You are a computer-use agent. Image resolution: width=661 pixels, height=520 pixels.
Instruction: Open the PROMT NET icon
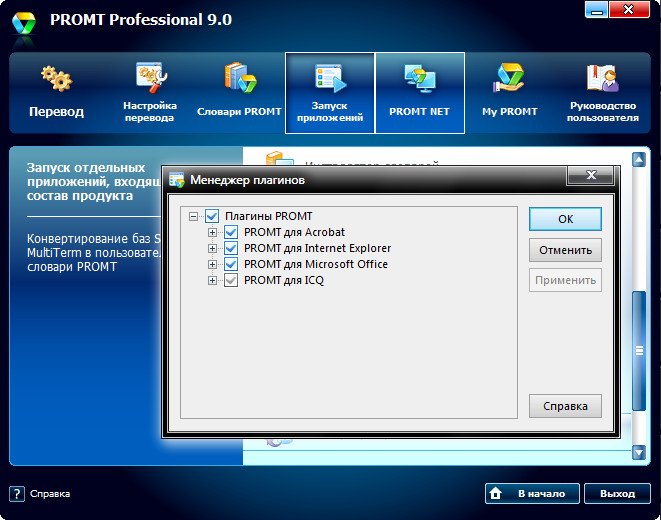pos(419,79)
